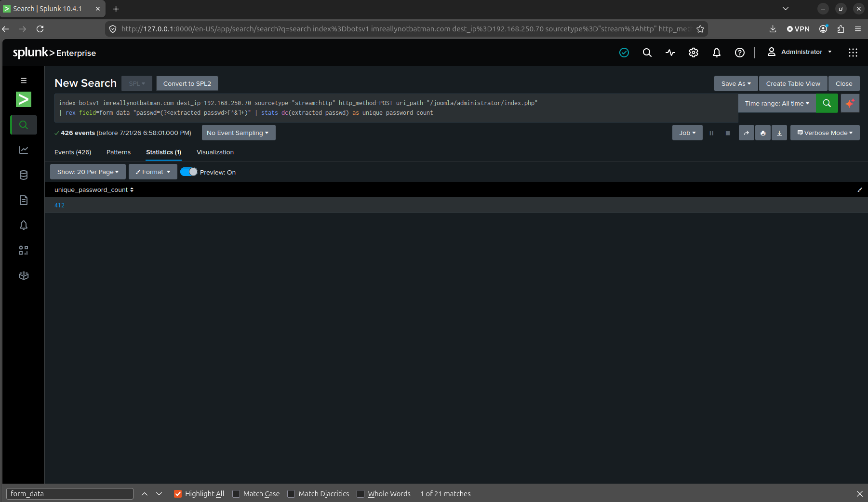The width and height of the screenshot is (868, 502).
Task: Reload the browser page
Action: pyautogui.click(x=40, y=29)
